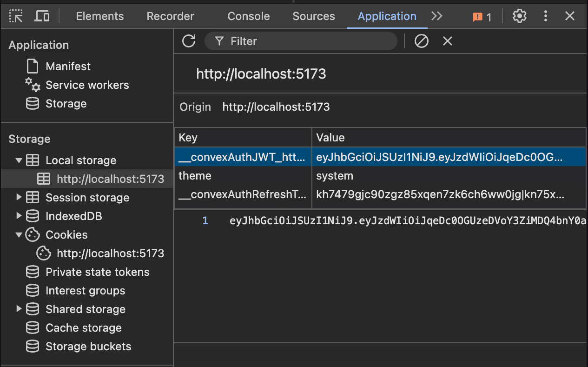This screenshot has height=367, width=588.
Task: Expand the IndexedDB tree node
Action: 19,216
